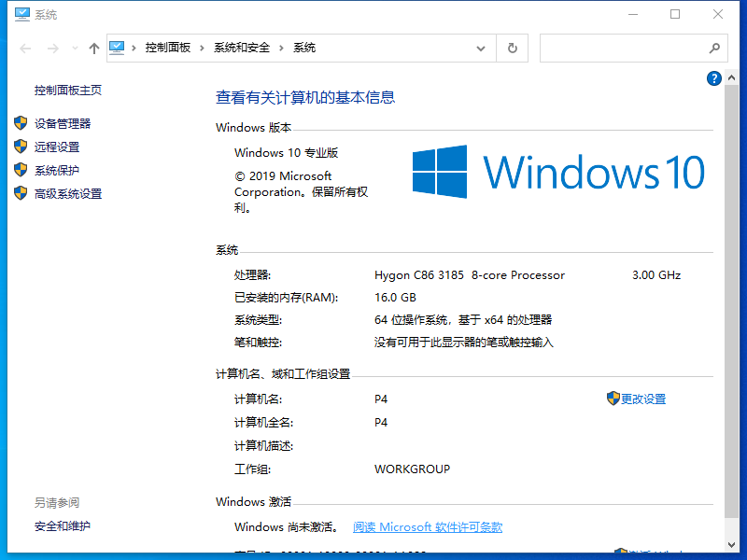Click the System window title bar icon
Viewport: 747px width, 560px height.
click(21, 14)
